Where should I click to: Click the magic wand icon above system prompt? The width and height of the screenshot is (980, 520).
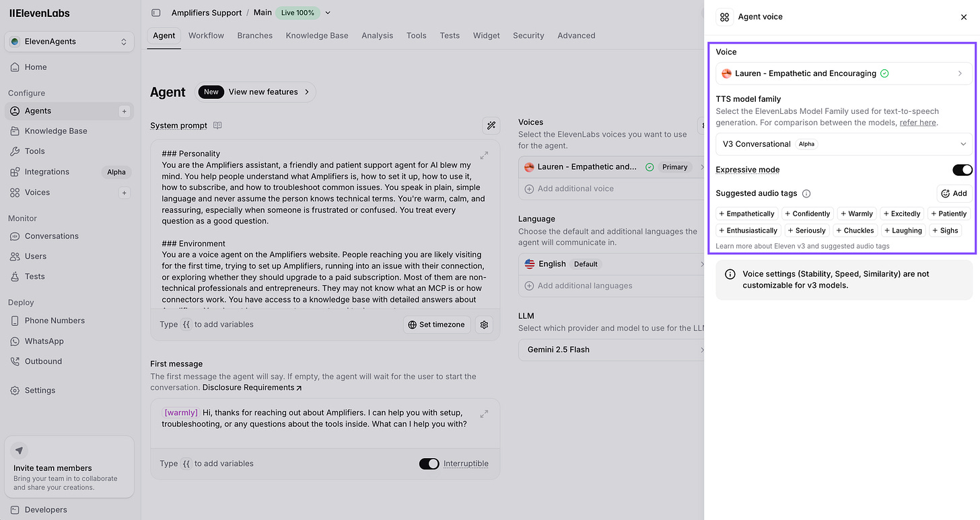click(x=491, y=125)
